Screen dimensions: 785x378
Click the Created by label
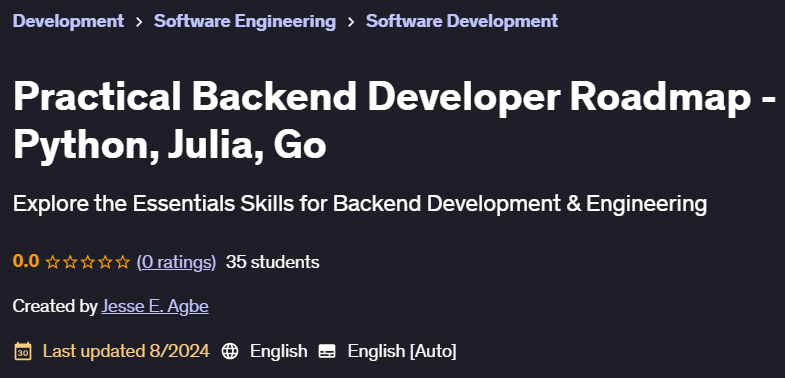pos(55,306)
